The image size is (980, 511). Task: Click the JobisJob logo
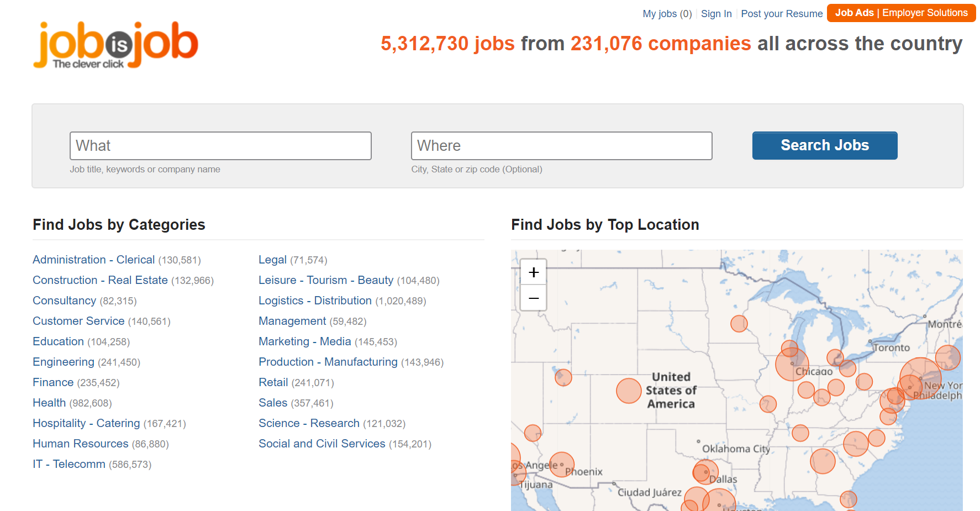(115, 44)
